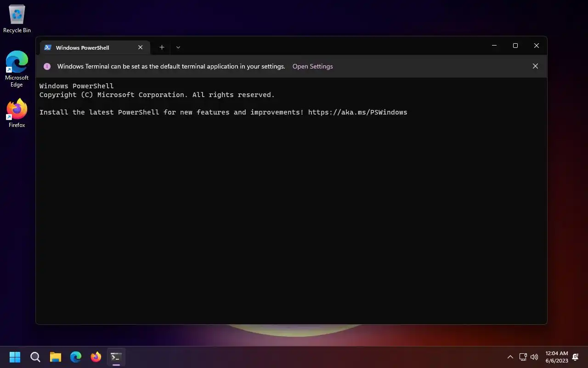Click the https://aka.ms/PSWindows URL text
588x368 pixels.
[x=358, y=112]
